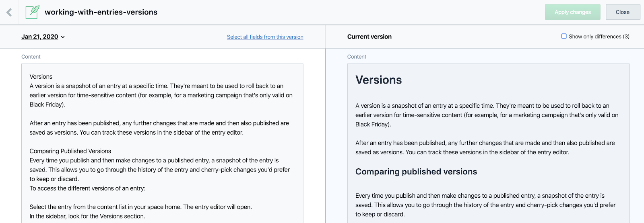Click the vertical divider between version panes
This screenshot has width=644, height=223.
[x=325, y=137]
